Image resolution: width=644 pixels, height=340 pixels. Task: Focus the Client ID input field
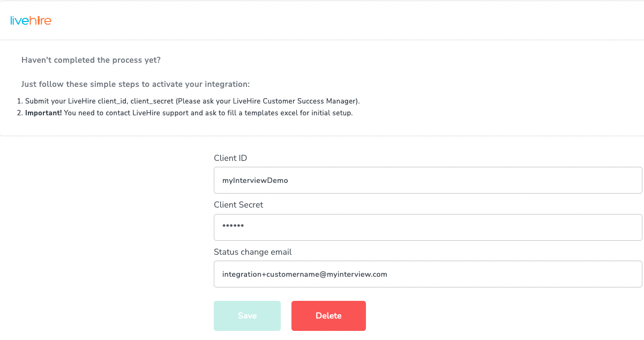pyautogui.click(x=428, y=180)
